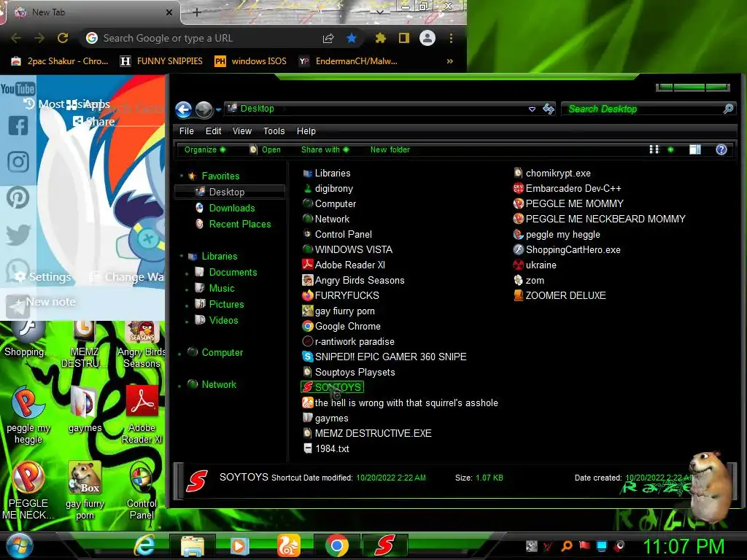This screenshot has height=560, width=747.
Task: Open the view options dropdown arrow
Action: coord(671,149)
